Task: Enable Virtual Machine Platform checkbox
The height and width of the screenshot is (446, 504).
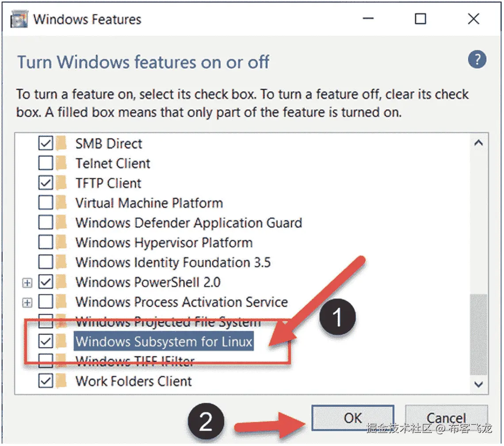Action: (x=46, y=203)
